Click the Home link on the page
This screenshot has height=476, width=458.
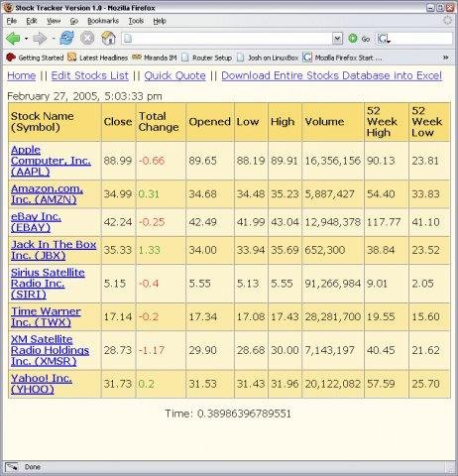[x=22, y=75]
